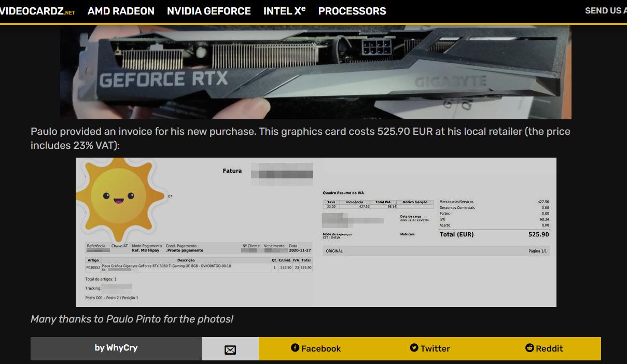Email the article using the envelope icon
This screenshot has width=627, height=364.
point(230,349)
